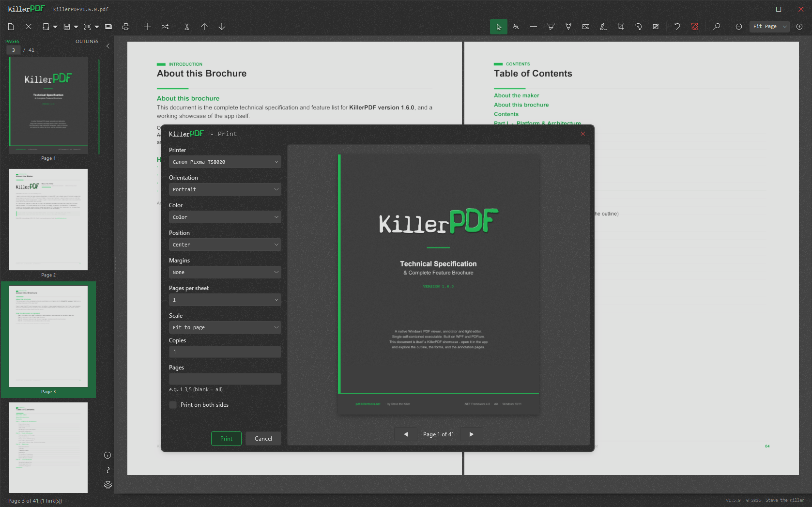Switch to the OUTLINES sidebar tab
The width and height of the screenshot is (812, 507).
tap(87, 42)
